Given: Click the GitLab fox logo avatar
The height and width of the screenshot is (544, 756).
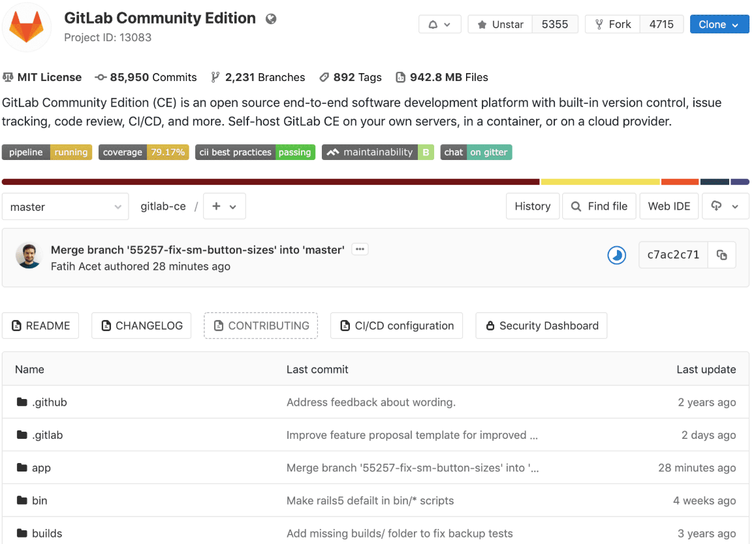Looking at the screenshot, I should (27, 27).
